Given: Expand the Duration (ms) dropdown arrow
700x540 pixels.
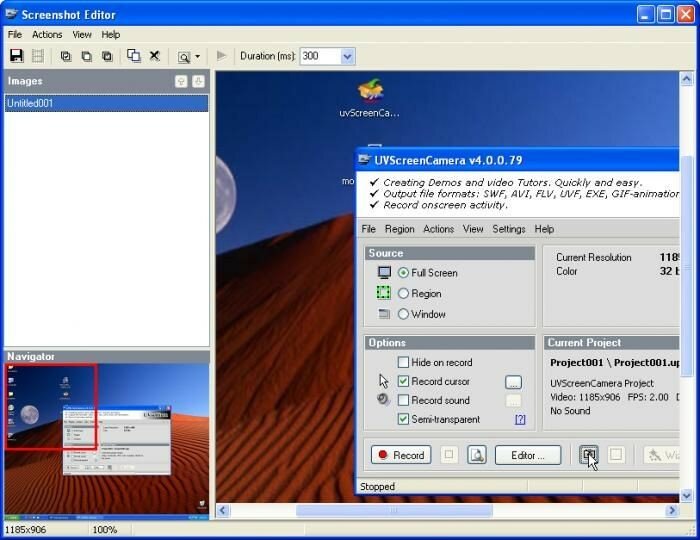Looking at the screenshot, I should click(348, 56).
